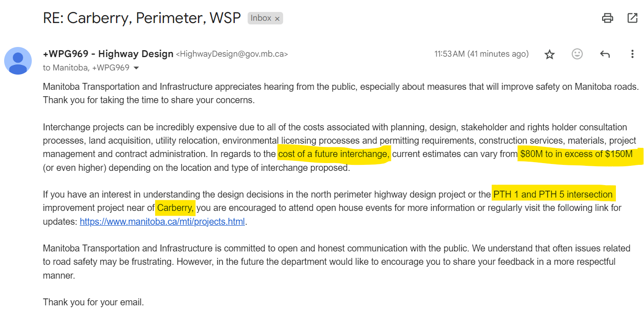Star this Highway Design message

click(x=549, y=54)
